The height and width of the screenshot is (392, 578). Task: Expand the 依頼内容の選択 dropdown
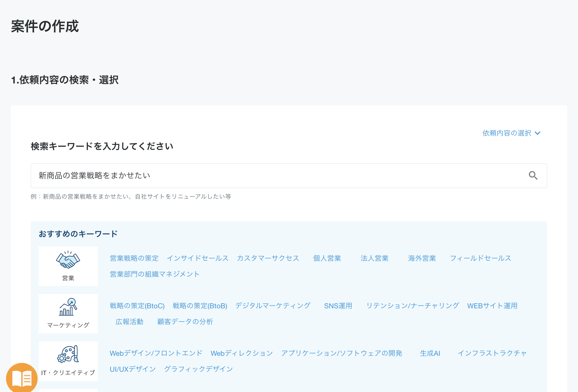[510, 133]
